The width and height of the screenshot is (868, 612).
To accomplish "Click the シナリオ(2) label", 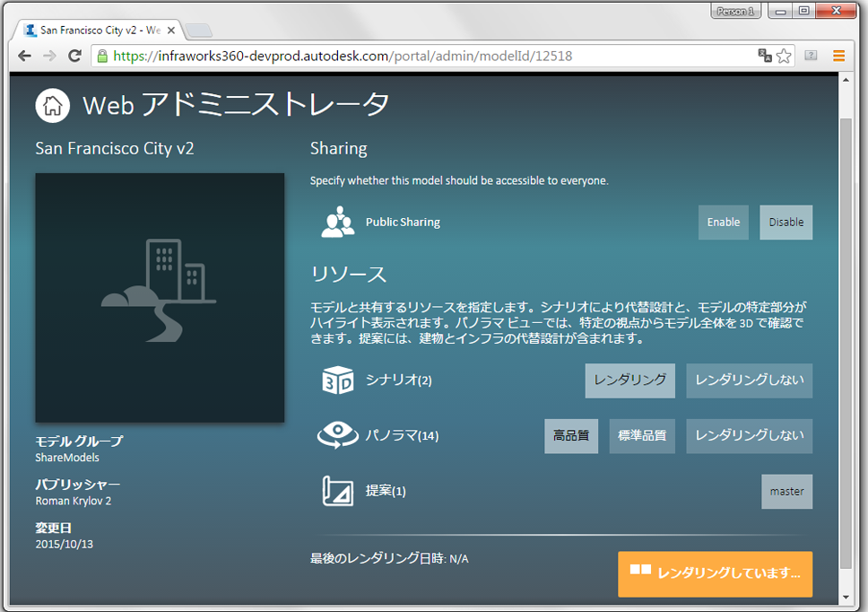I will (398, 380).
